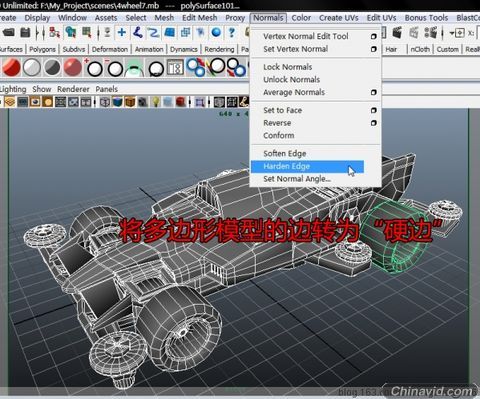The height and width of the screenshot is (399, 480).
Task: Open the Renderer panel menu
Action: click(73, 89)
